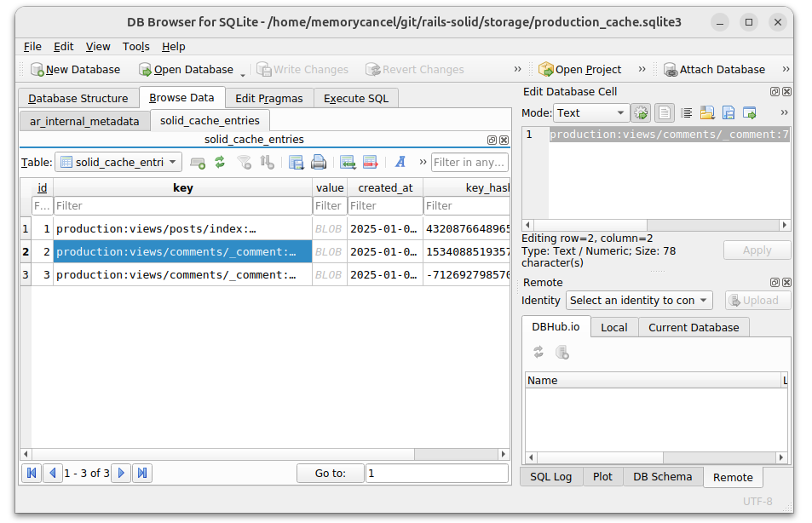
Task: Click Attach Database in the toolbar
Action: tap(715, 69)
